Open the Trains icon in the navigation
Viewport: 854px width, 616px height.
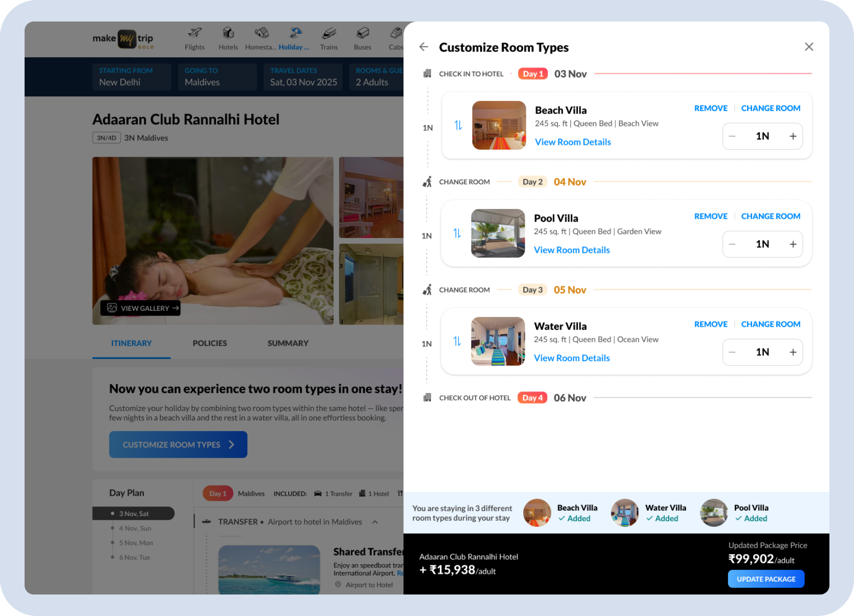[329, 33]
